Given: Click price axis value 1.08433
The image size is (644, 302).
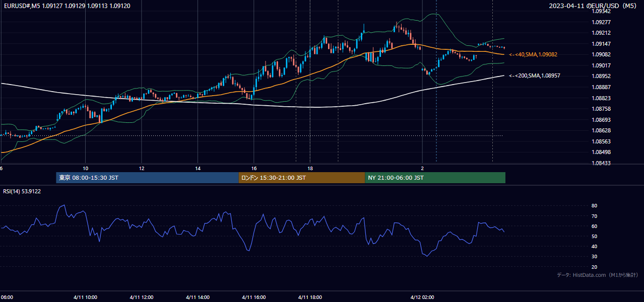Looking at the screenshot, I should coord(601,163).
